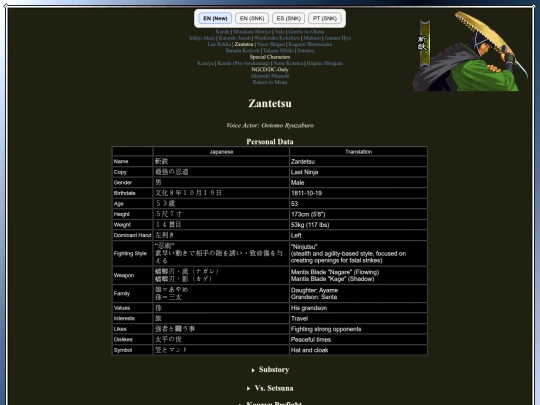
Task: Click the Peaceful times dislikes cell
Action: [359, 340]
